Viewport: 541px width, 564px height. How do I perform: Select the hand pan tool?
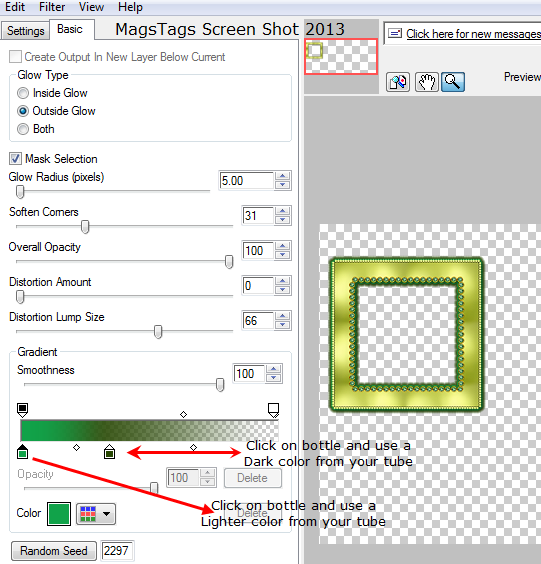pos(427,82)
